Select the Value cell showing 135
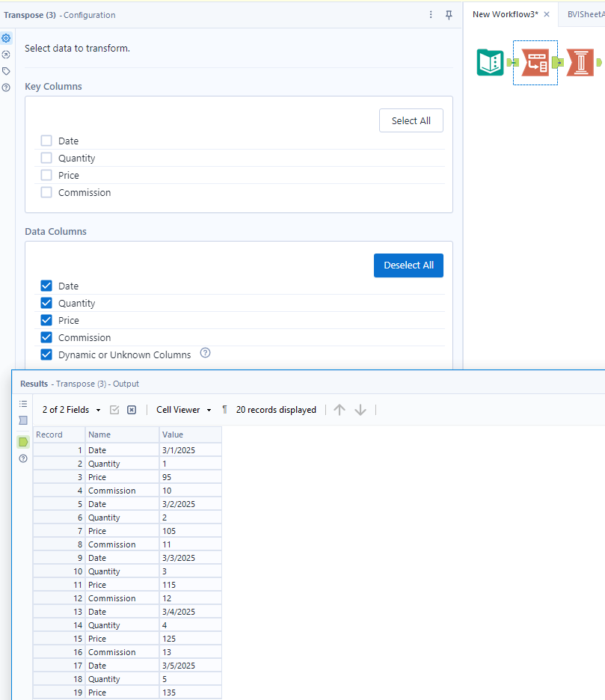Viewport: 605px width, 700px height. click(191, 693)
